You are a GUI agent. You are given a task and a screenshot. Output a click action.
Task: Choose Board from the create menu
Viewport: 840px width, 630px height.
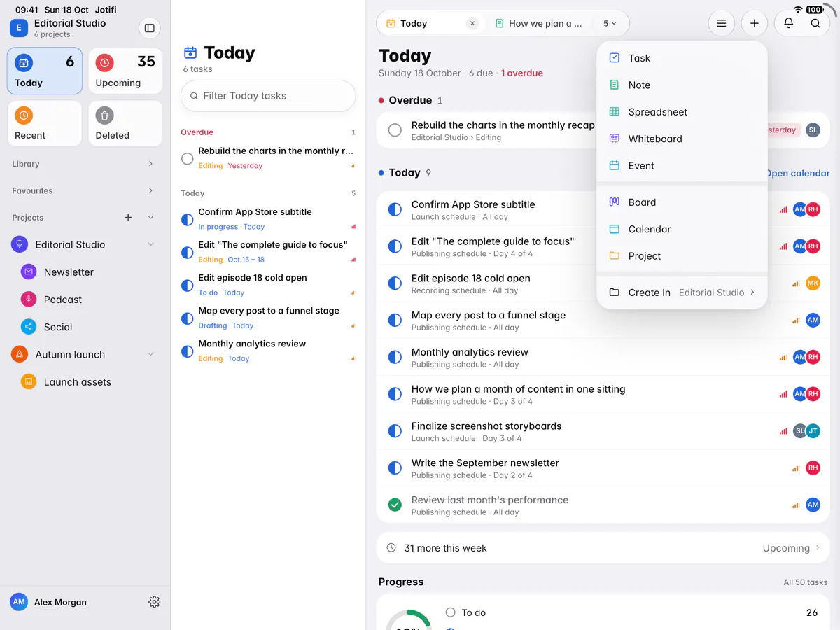682,202
